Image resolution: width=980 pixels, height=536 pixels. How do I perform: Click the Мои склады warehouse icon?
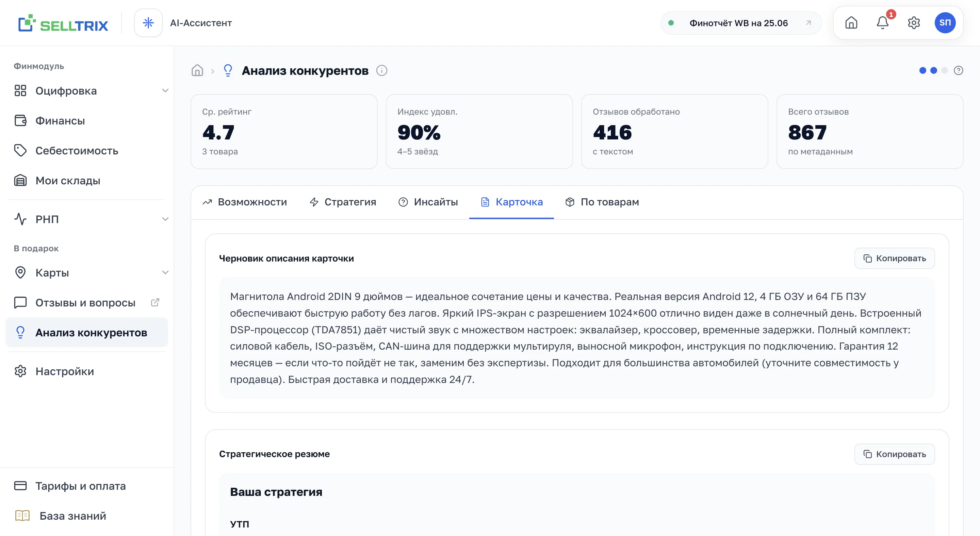click(x=20, y=181)
